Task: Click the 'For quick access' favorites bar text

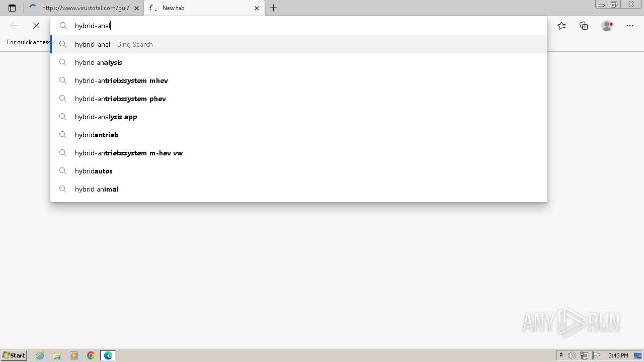Action: 29,42
